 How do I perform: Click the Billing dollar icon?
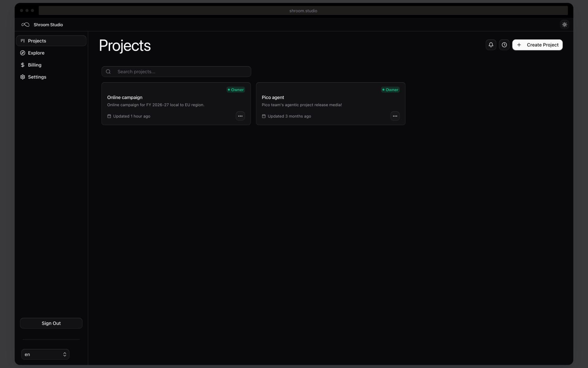click(23, 65)
